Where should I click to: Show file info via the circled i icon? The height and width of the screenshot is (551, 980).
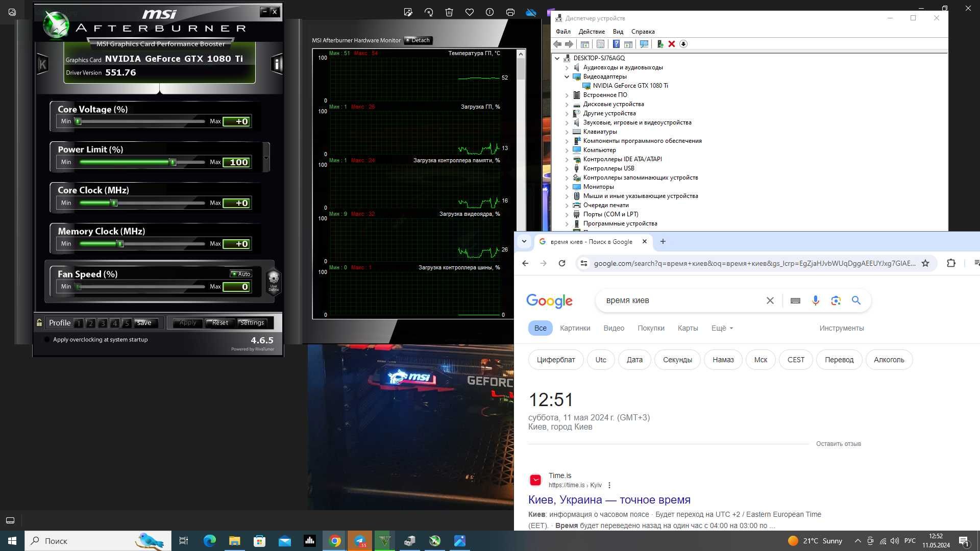click(490, 12)
